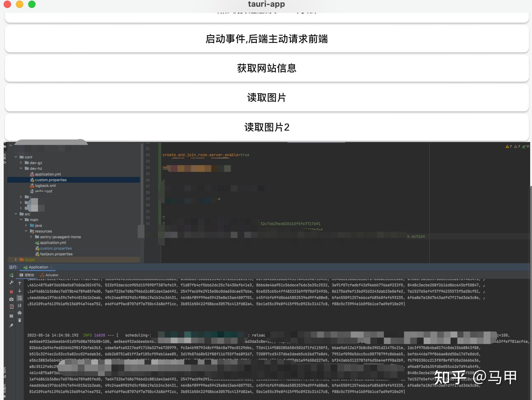Image resolution: width=532 pixels, height=400 pixels.
Task: Collapse the conf folder
Action: point(16,157)
